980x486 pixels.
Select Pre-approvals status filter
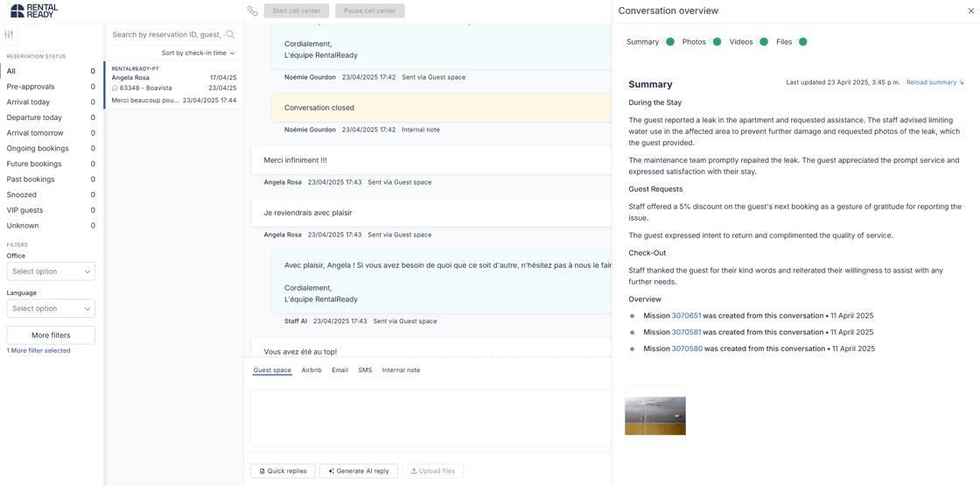pos(52,87)
